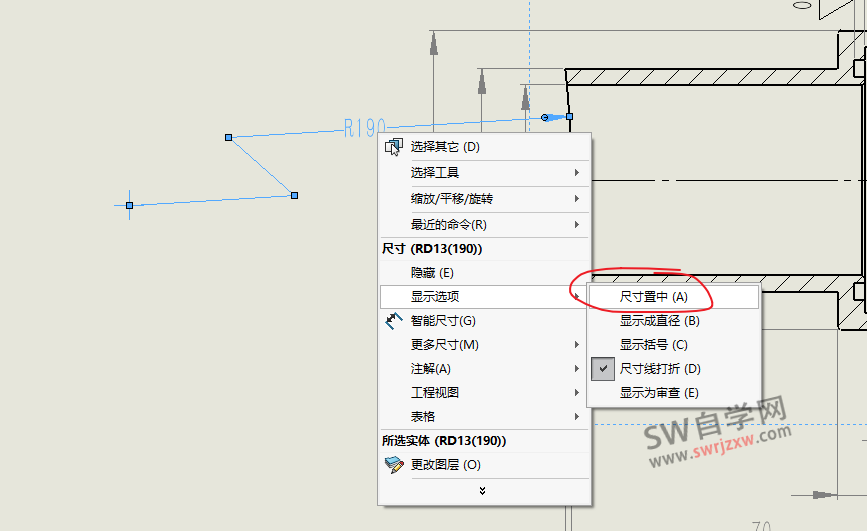Click the R190 dimension text
This screenshot has width=867, height=531.
pyautogui.click(x=364, y=128)
